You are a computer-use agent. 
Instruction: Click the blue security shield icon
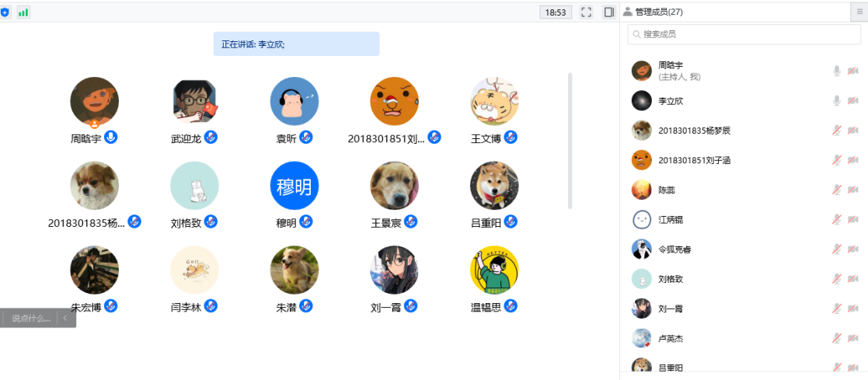[x=5, y=12]
